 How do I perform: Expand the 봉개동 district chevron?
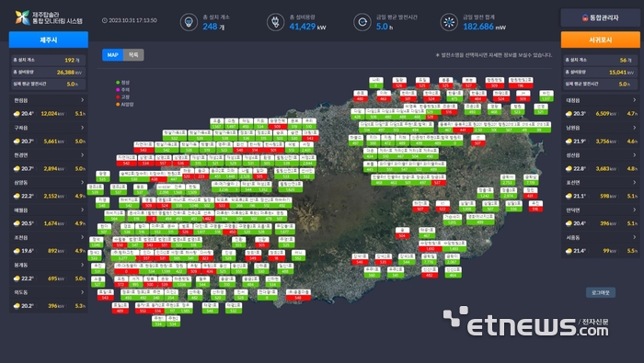pyautogui.click(x=82, y=265)
